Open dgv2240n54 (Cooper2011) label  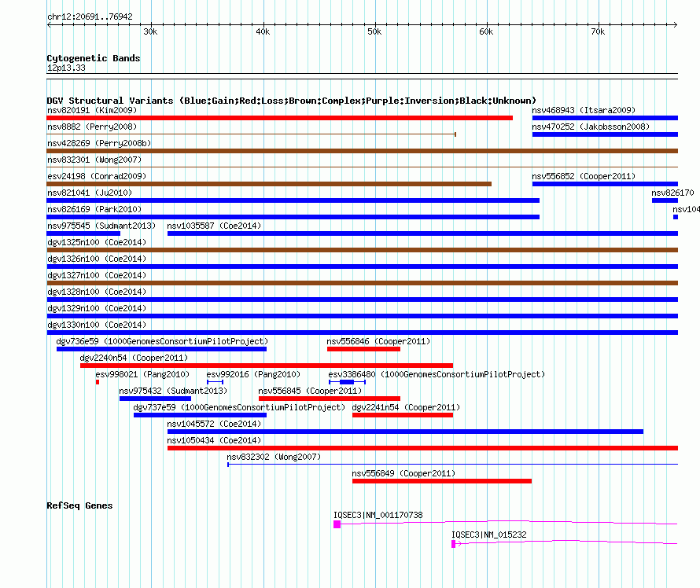134,358
